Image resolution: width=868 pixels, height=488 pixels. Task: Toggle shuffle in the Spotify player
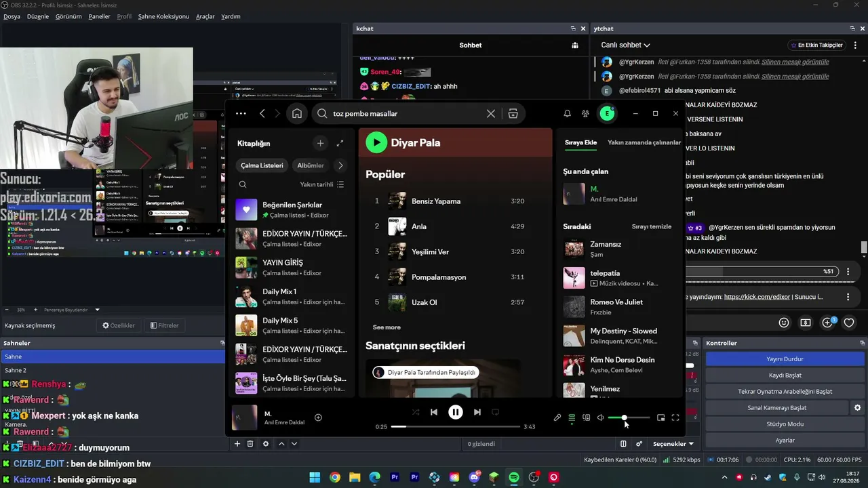416,412
